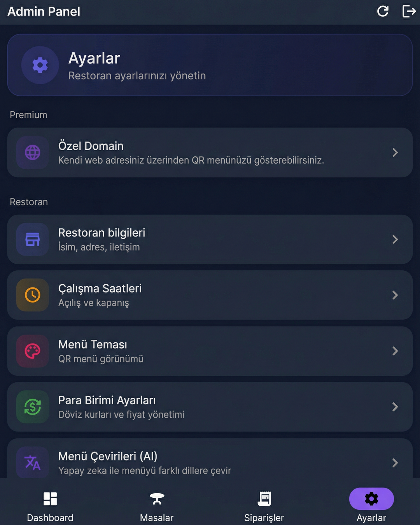The image size is (420, 525).
Task: Go to the Masalar tab
Action: [157, 504]
